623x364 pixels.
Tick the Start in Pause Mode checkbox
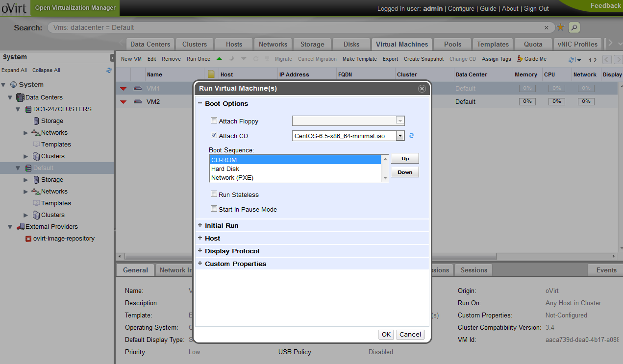click(214, 209)
